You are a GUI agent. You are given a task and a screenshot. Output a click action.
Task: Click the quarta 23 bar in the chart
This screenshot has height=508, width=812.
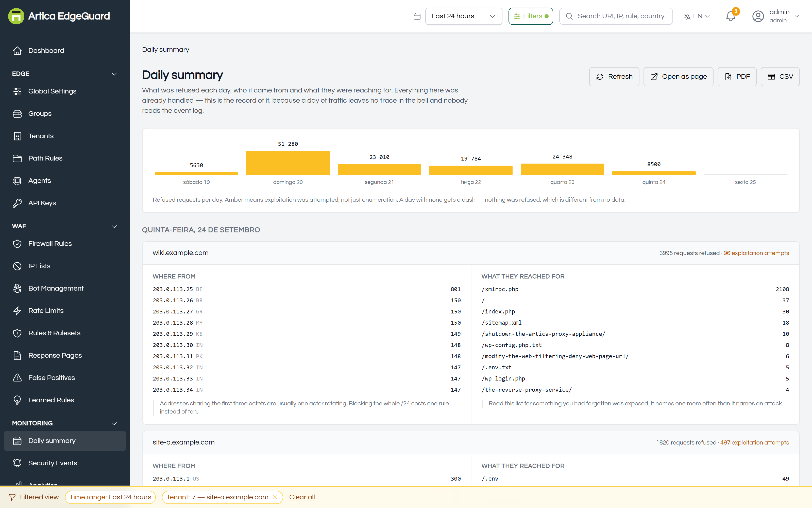click(x=562, y=169)
